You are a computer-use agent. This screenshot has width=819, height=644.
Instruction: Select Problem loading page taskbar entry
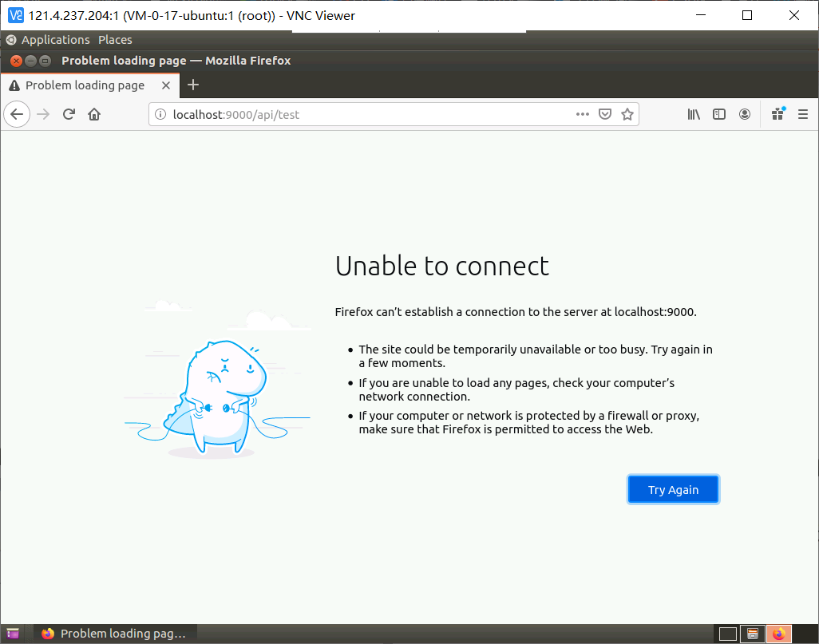[x=114, y=634]
